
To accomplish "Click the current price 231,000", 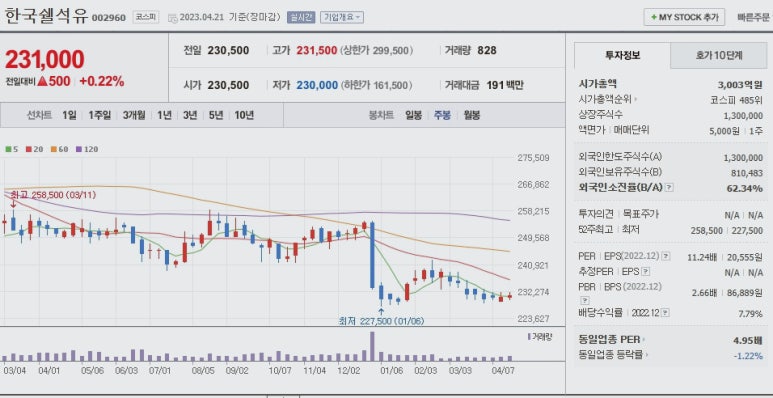I will point(45,60).
